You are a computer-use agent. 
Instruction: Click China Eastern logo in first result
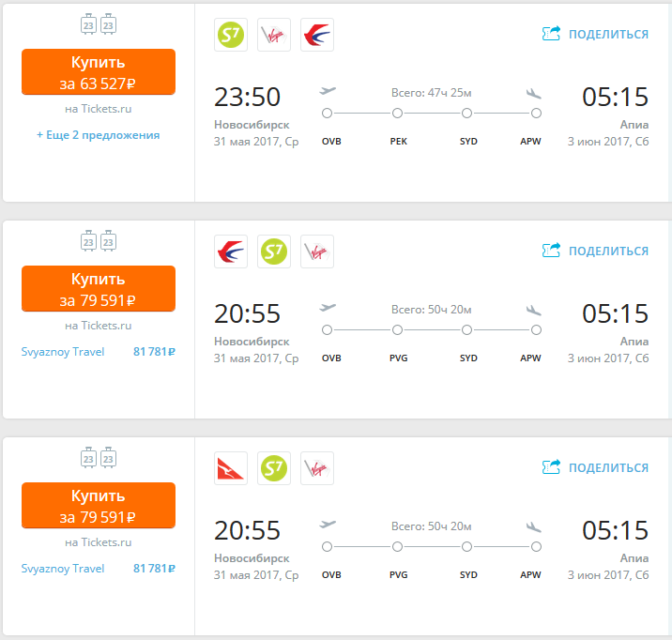317,35
